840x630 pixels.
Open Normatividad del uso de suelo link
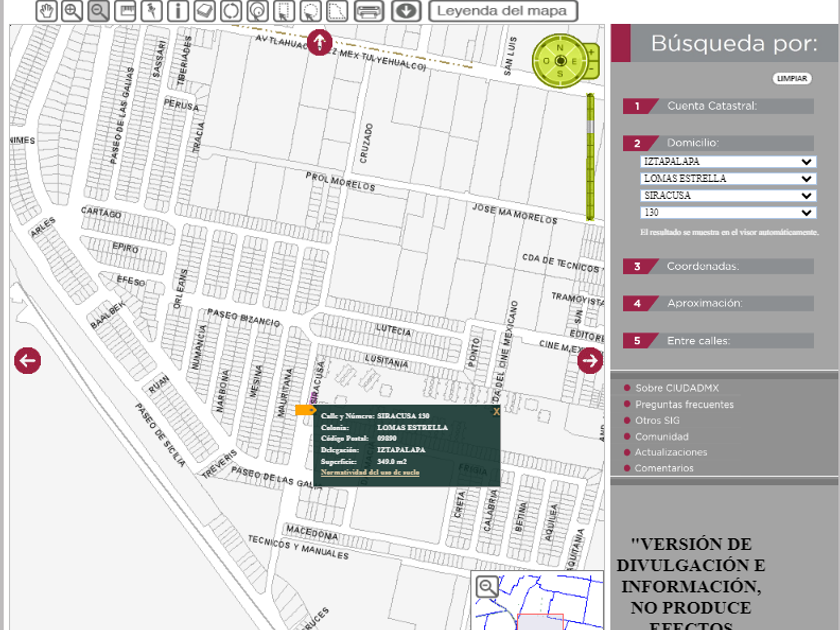tap(370, 472)
